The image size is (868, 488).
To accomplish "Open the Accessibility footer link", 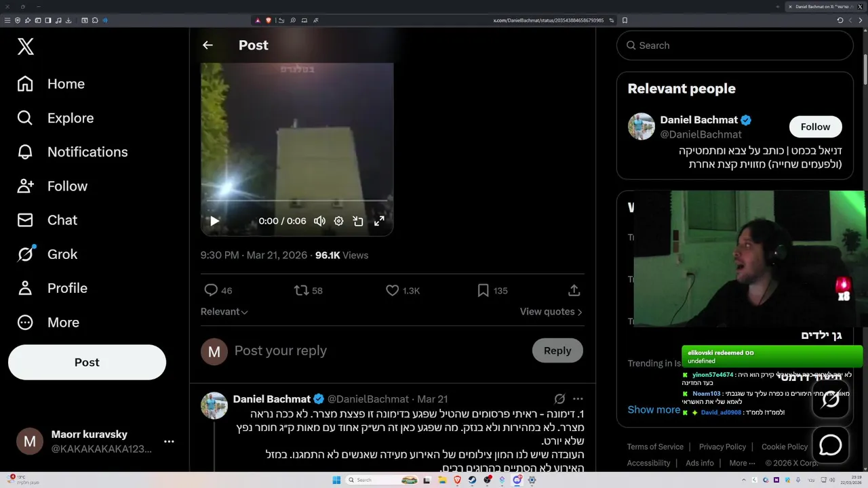I will tap(648, 463).
